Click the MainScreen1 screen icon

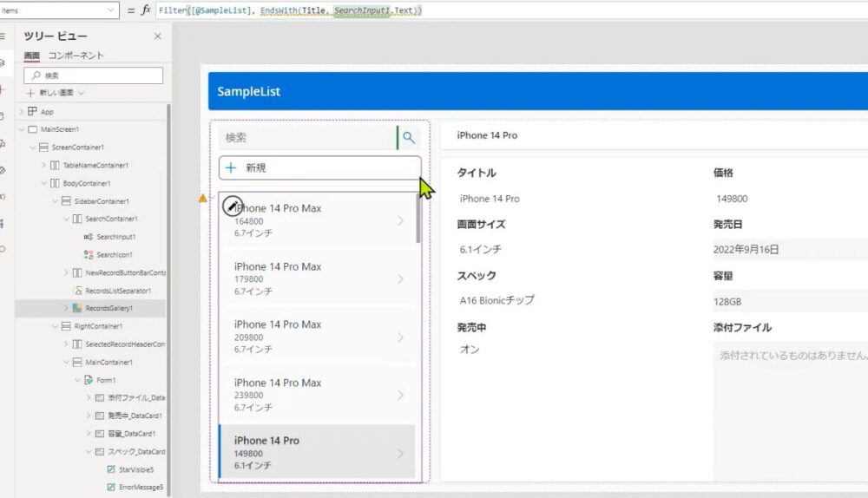point(33,129)
